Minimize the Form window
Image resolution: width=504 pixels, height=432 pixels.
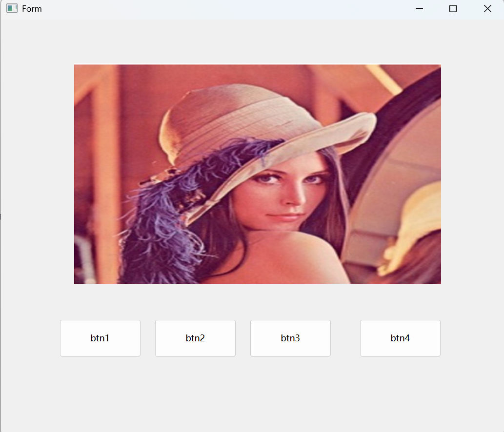tap(419, 9)
